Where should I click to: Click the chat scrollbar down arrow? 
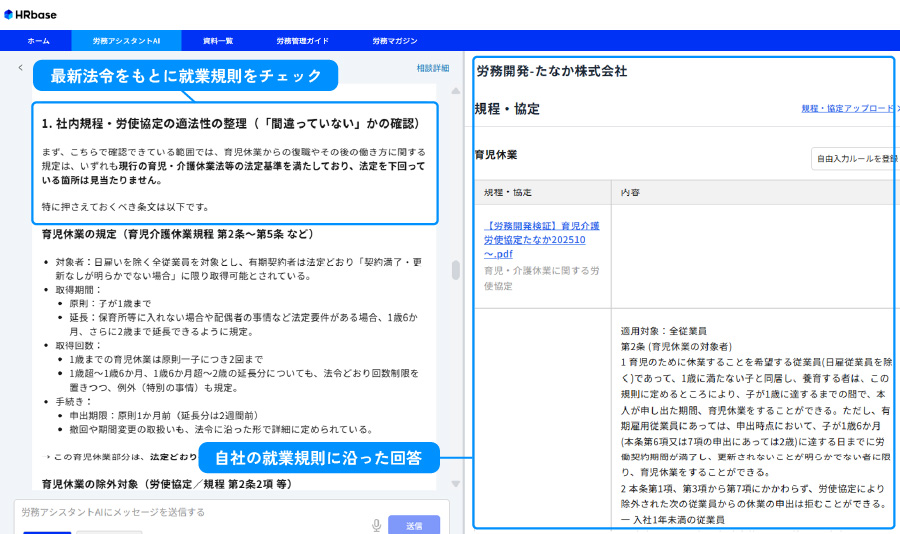(456, 484)
